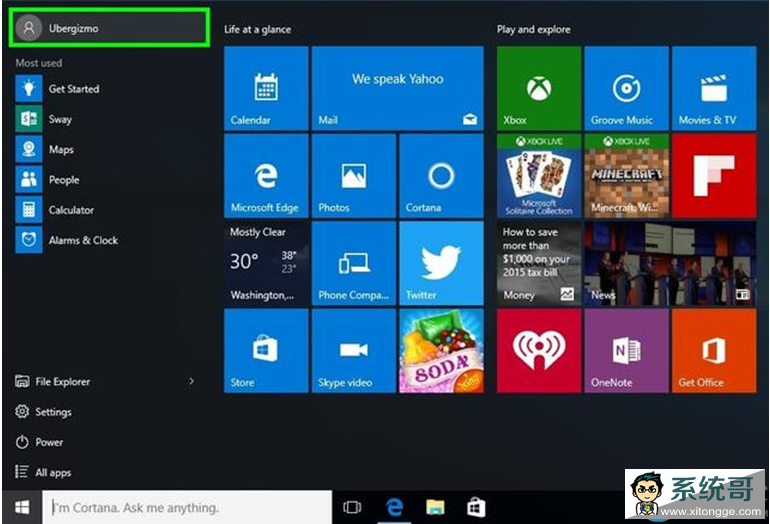Image resolution: width=770 pixels, height=524 pixels.
Task: Click the Windows Start button
Action: click(22, 507)
